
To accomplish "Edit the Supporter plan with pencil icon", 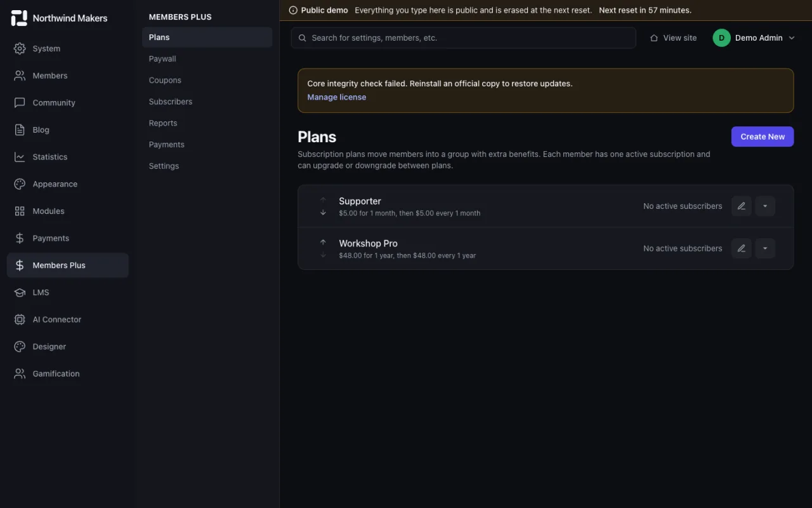I will click(x=742, y=206).
